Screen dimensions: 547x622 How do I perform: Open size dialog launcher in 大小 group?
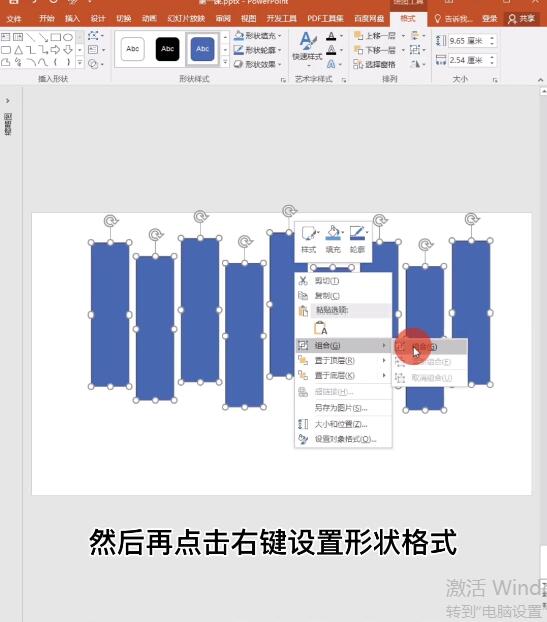pyautogui.click(x=495, y=80)
